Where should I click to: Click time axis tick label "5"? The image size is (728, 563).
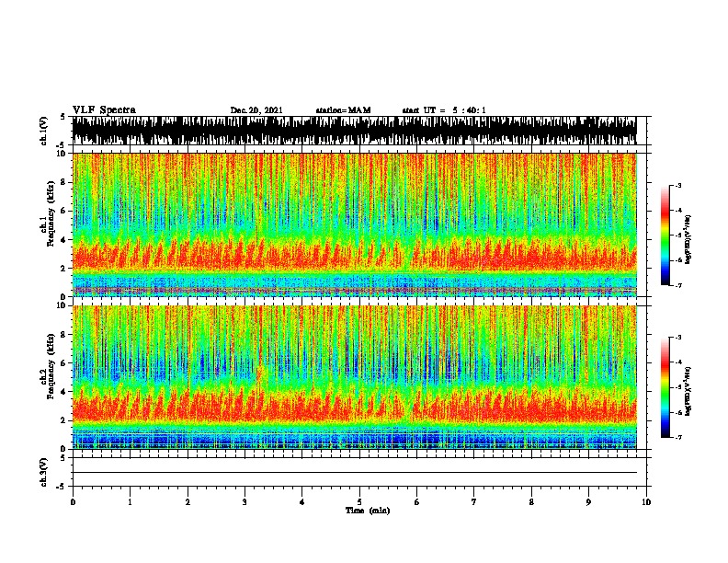coord(359,502)
